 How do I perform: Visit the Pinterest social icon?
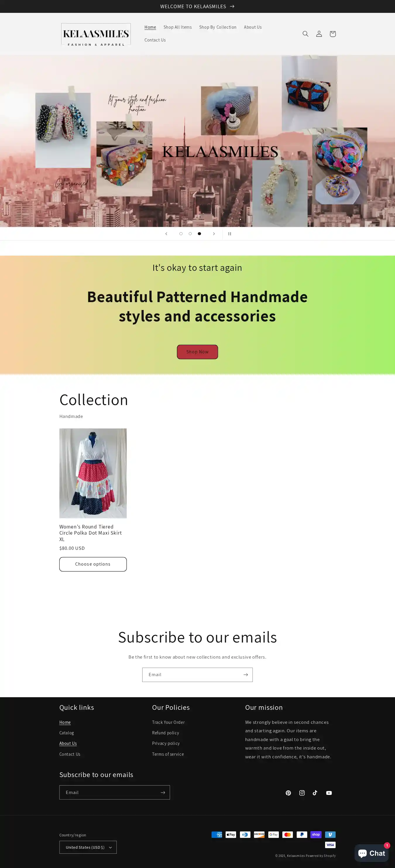tap(288, 793)
